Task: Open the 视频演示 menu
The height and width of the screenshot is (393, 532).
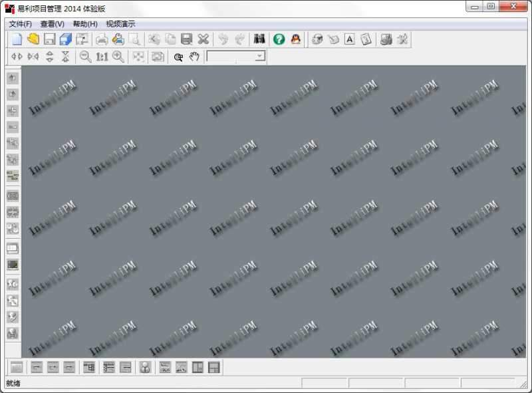Action: (x=120, y=24)
